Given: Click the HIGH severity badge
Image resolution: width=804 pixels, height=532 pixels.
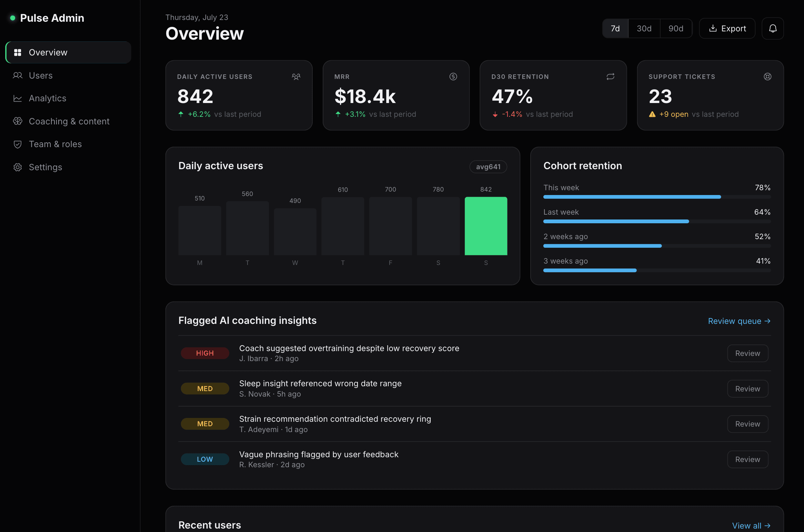Looking at the screenshot, I should pos(205,353).
